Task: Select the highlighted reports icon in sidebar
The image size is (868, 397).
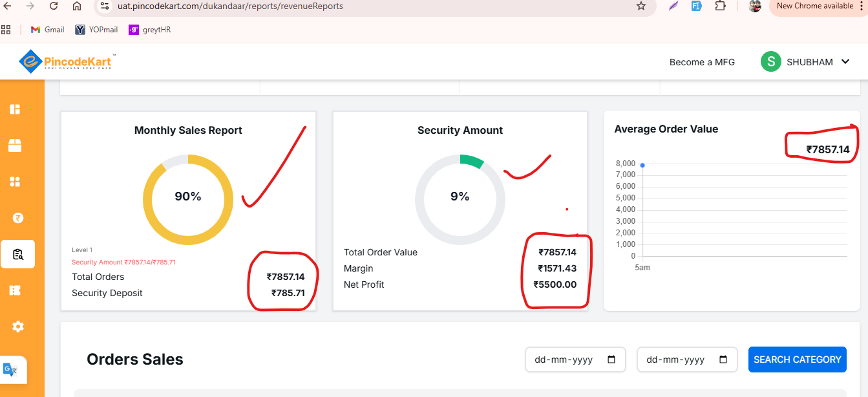Action: click(x=18, y=254)
